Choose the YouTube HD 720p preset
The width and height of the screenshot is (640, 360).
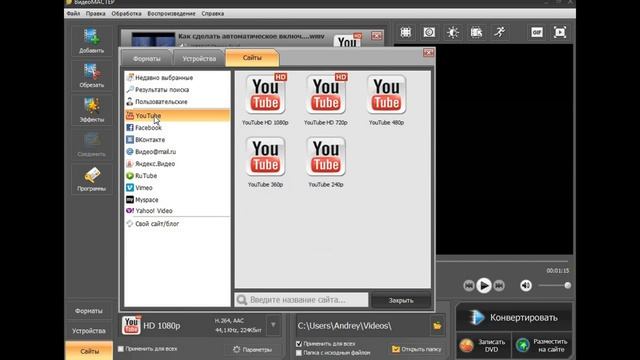pos(326,99)
